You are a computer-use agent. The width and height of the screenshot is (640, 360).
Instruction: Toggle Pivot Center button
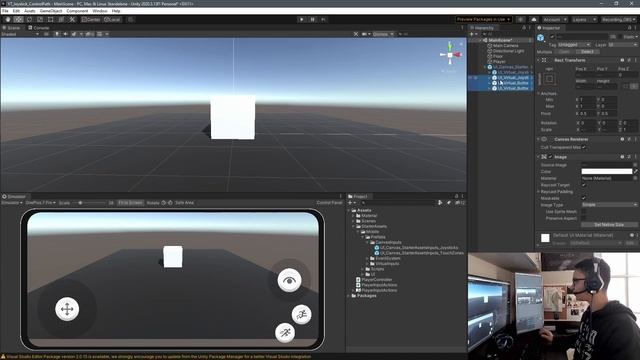coord(90,19)
